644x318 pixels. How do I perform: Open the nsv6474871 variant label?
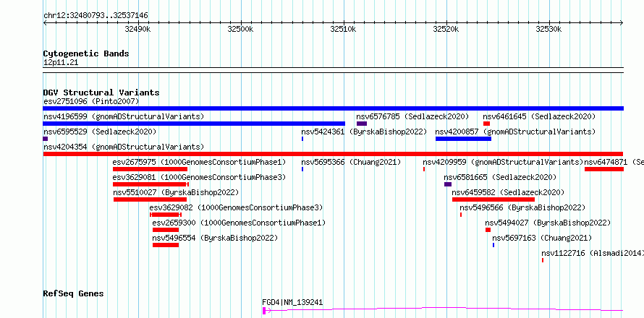point(614,162)
